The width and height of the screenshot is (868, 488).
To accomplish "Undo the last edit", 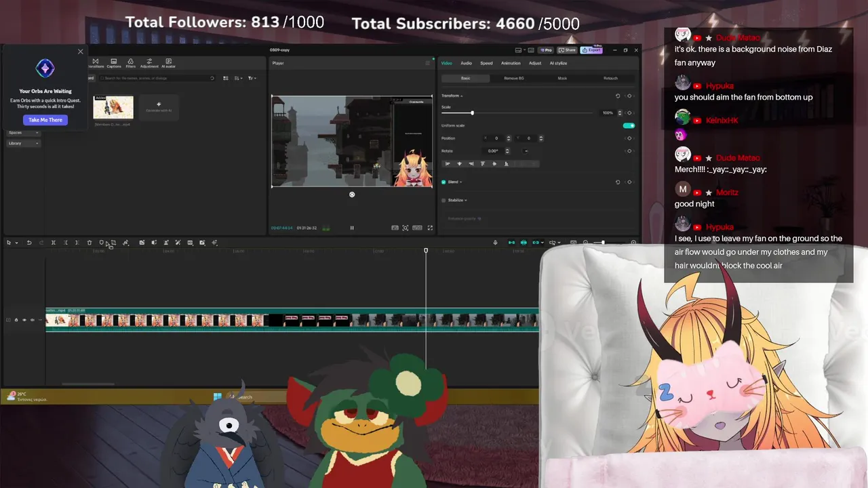I will [x=29, y=243].
